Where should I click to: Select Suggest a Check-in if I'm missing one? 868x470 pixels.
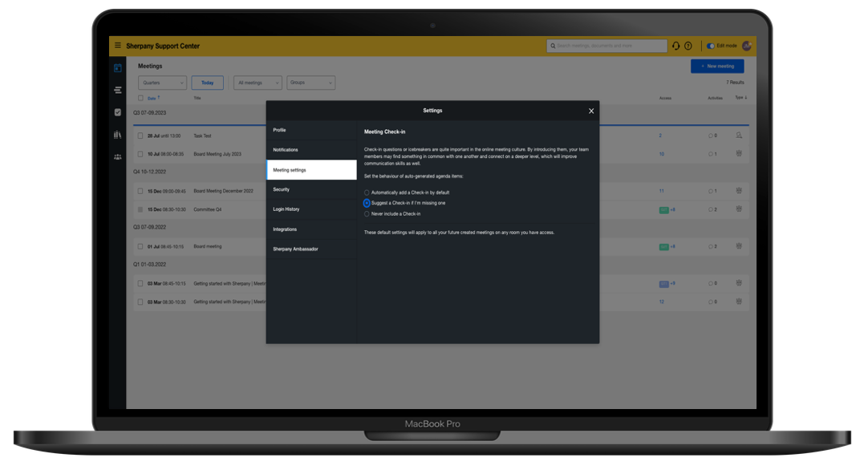(367, 203)
